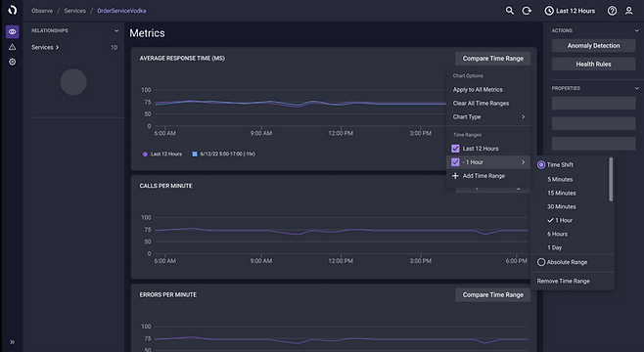Screen dimensions: 644x352
Task: Click the app logo icon
Action: click(13, 10)
